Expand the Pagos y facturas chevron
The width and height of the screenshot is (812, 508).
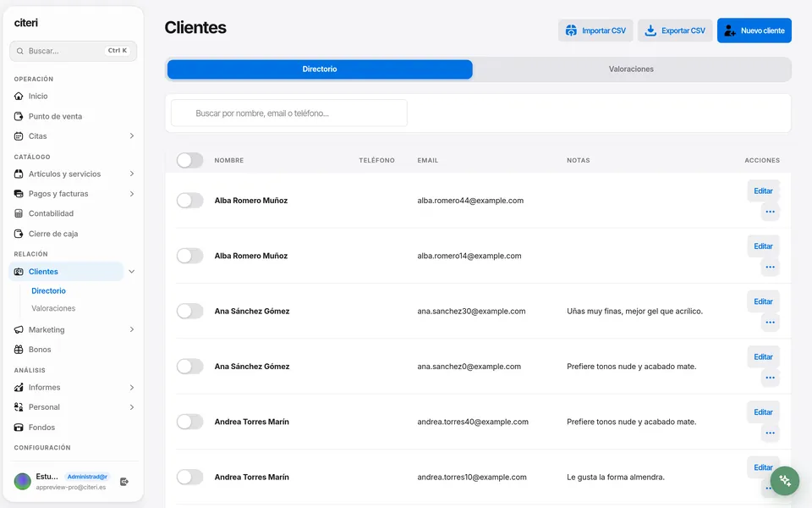132,193
